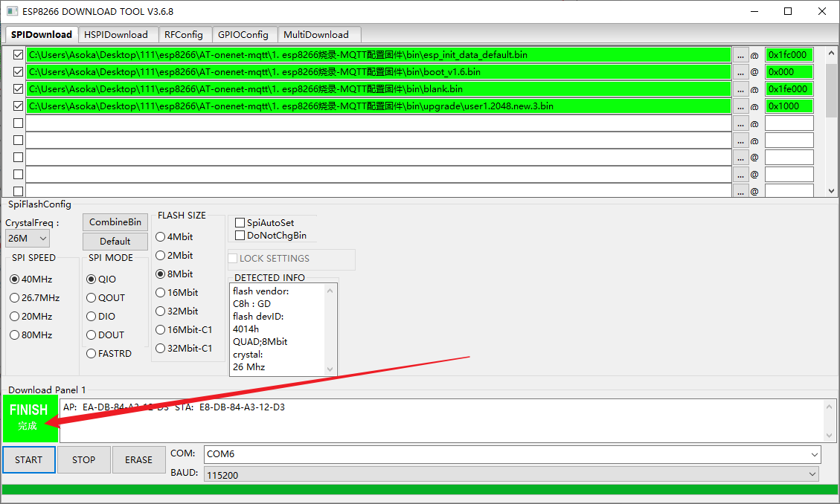Image resolution: width=840 pixels, height=504 pixels.
Task: Choose 16Mbit flash size
Action: pyautogui.click(x=177, y=293)
